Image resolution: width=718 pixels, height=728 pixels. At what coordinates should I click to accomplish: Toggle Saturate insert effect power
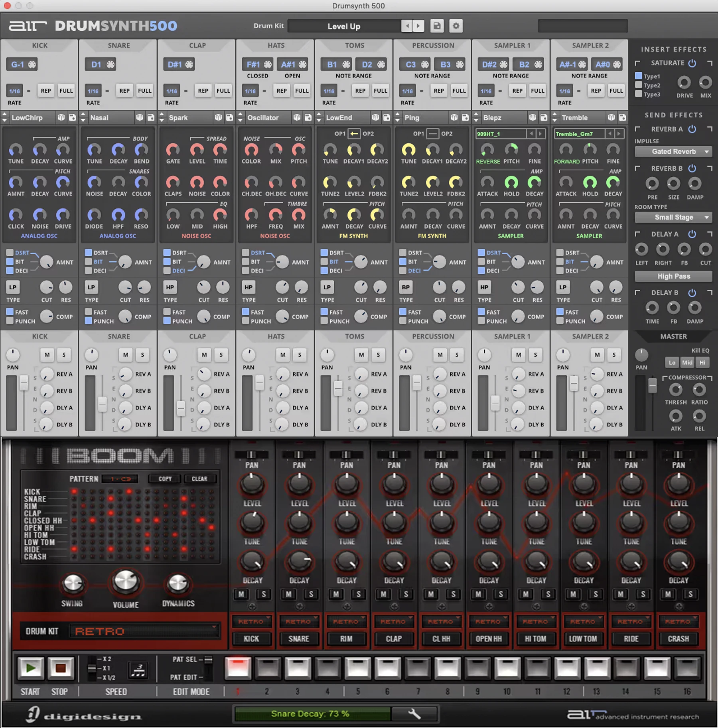(692, 63)
